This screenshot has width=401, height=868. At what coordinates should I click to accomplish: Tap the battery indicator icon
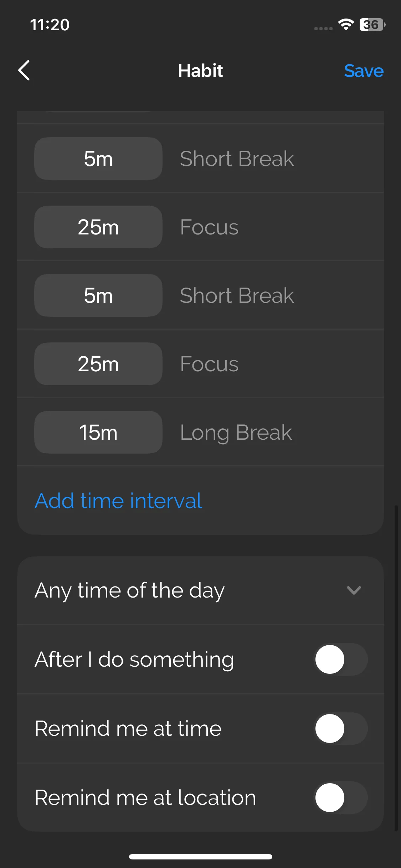click(372, 25)
